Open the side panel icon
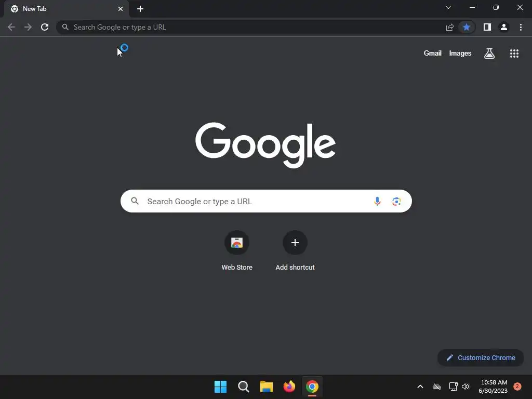Screen dimensions: 532x399 (487, 27)
